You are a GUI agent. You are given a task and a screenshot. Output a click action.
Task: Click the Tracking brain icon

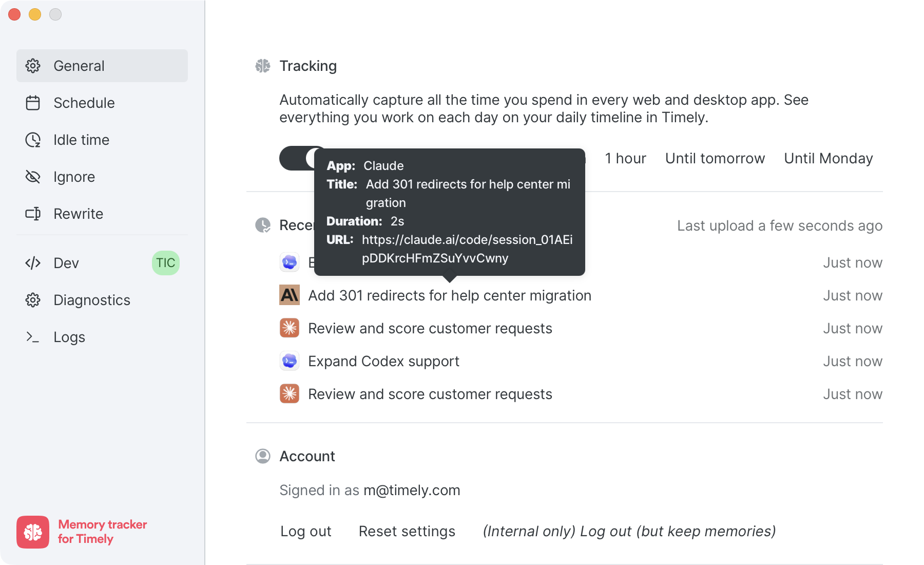263,66
